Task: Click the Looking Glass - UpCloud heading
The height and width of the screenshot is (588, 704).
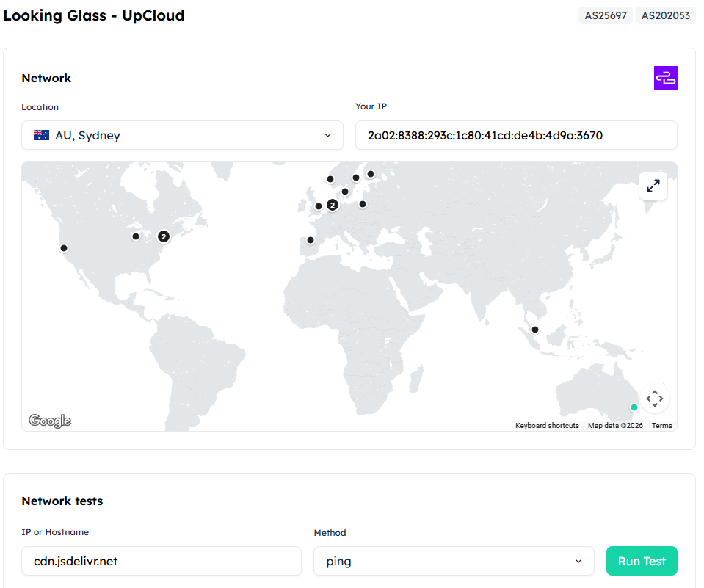Action: tap(94, 15)
